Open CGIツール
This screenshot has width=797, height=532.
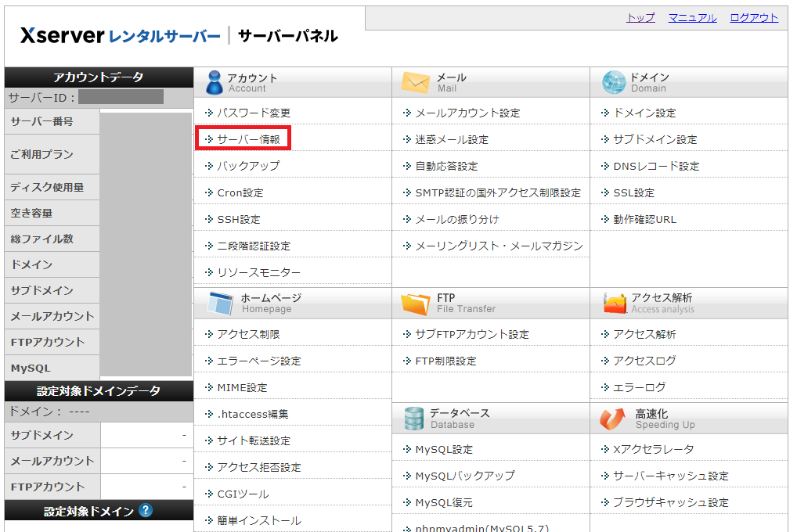coord(243,494)
